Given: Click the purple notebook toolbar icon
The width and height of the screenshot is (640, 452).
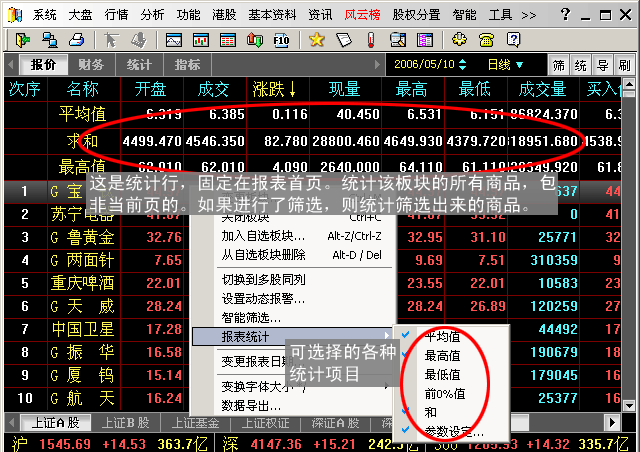Looking at the screenshot, I should [x=425, y=40].
